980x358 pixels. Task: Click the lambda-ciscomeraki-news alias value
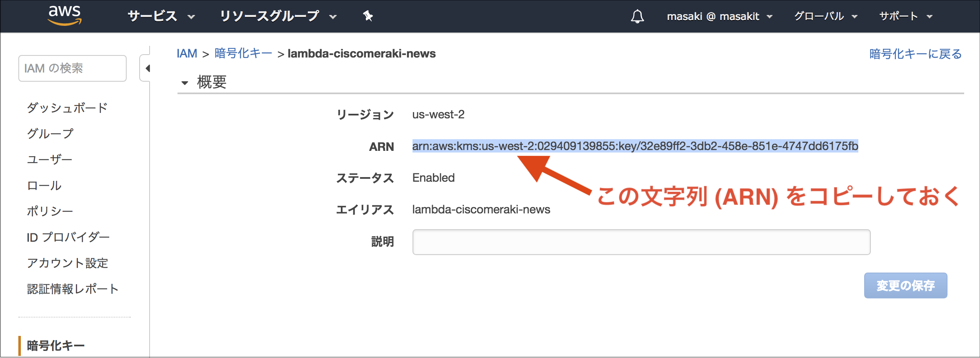[481, 209]
